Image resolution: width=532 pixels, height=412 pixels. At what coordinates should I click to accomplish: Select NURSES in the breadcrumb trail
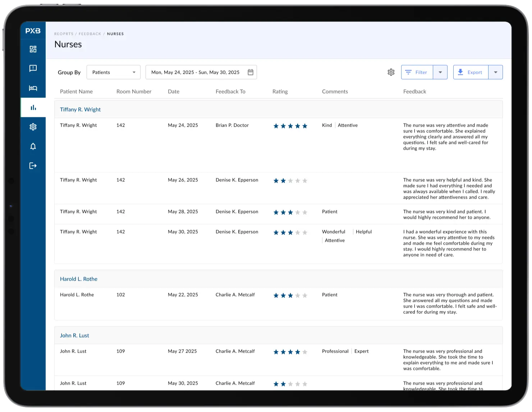115,34
